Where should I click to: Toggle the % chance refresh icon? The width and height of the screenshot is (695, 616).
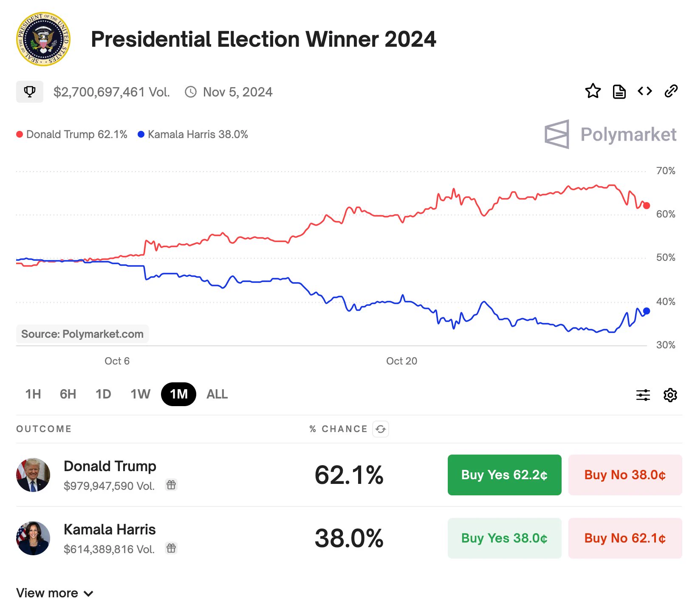tap(381, 429)
